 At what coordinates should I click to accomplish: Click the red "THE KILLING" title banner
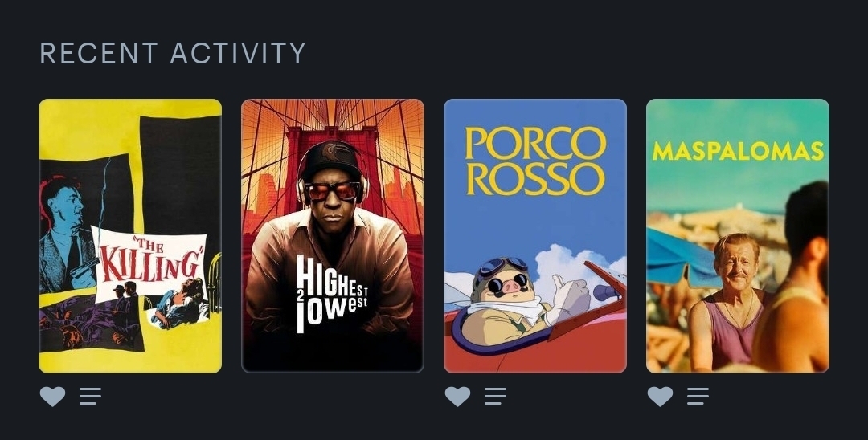click(x=150, y=262)
